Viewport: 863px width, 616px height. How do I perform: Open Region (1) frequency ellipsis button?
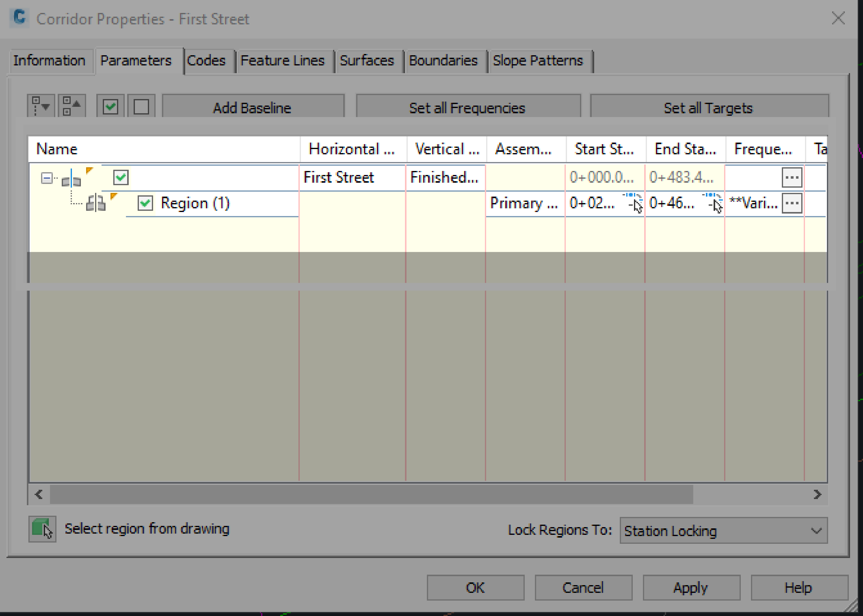pyautogui.click(x=792, y=203)
